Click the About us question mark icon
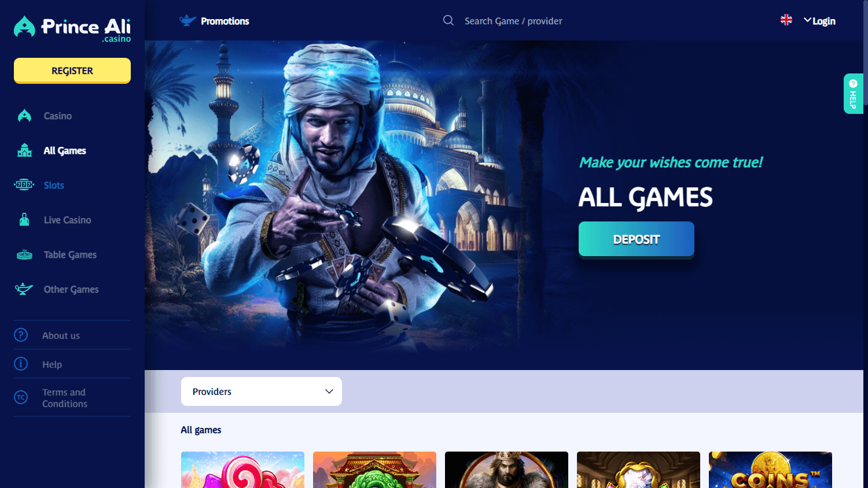868x488 pixels. [21, 335]
